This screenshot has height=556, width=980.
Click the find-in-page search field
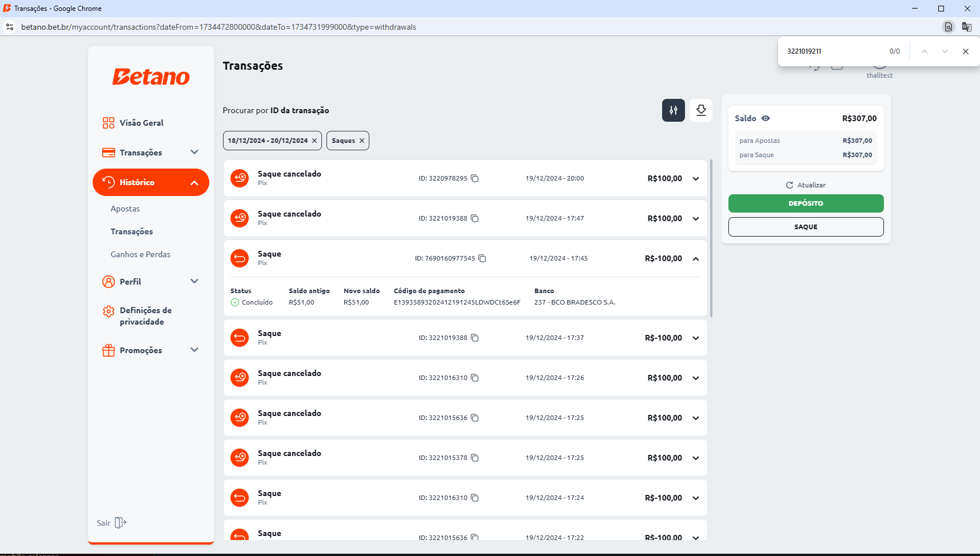pos(832,51)
